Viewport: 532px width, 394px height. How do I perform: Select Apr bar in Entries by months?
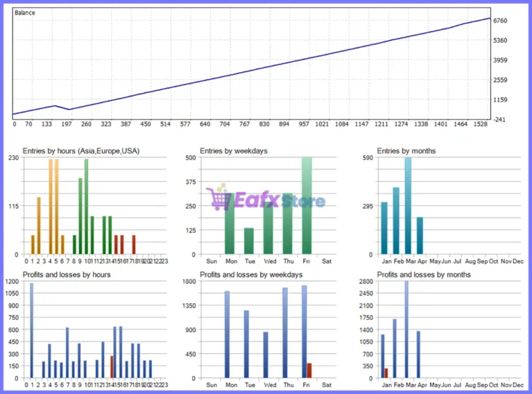pyautogui.click(x=420, y=236)
